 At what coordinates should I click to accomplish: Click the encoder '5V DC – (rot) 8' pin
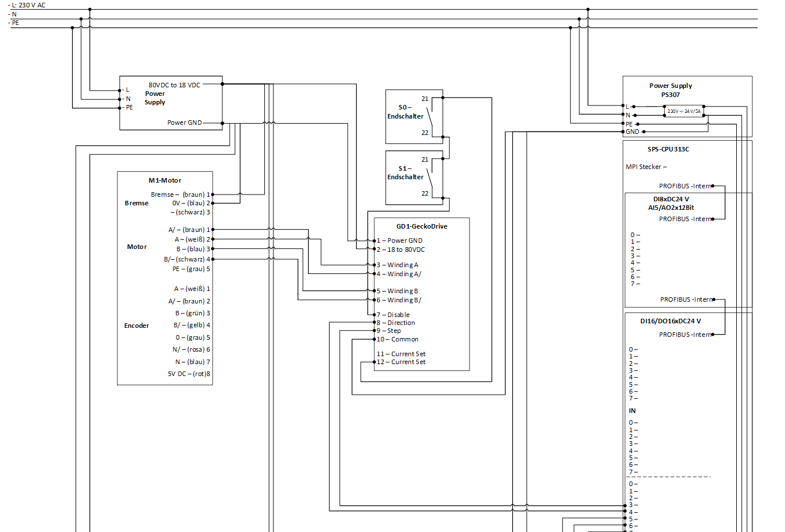point(189,374)
